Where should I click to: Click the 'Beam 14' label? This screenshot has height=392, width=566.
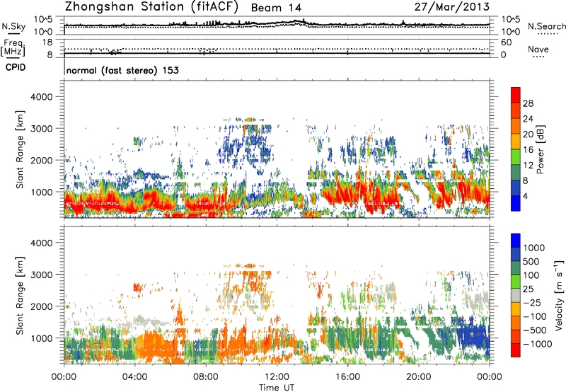pos(276,8)
